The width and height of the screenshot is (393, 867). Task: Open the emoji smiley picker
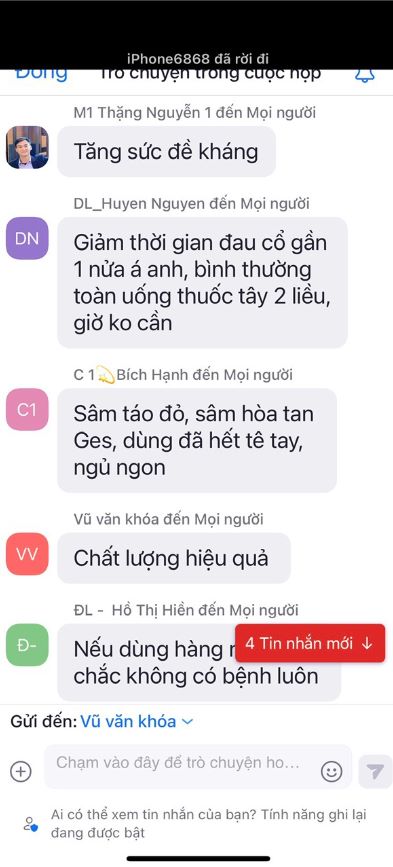[332, 771]
